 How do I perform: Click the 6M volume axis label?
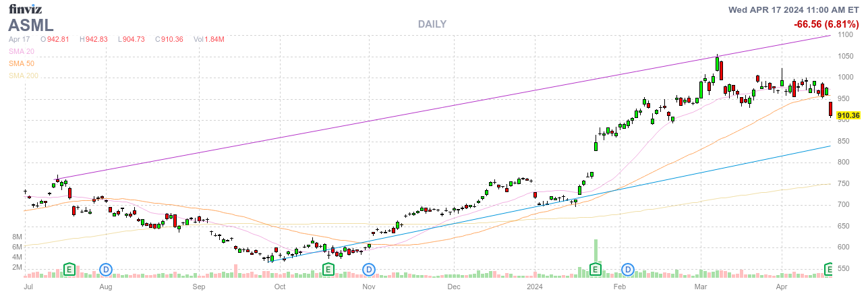point(18,247)
